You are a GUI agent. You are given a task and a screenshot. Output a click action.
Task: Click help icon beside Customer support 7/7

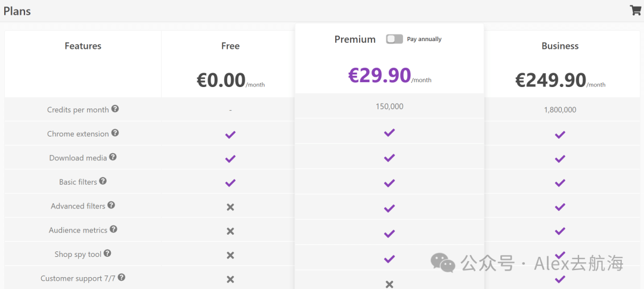(x=122, y=278)
